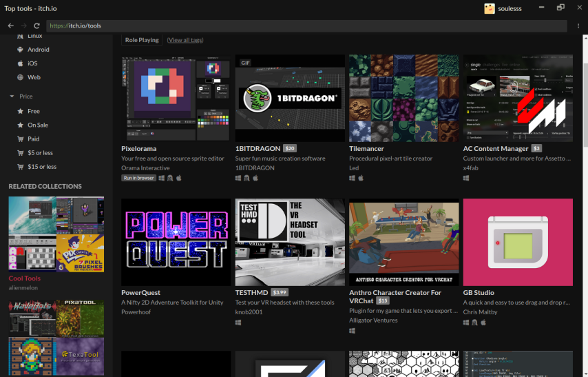Click the Pixelorama thumbnail image
588x377 pixels.
pos(176,99)
